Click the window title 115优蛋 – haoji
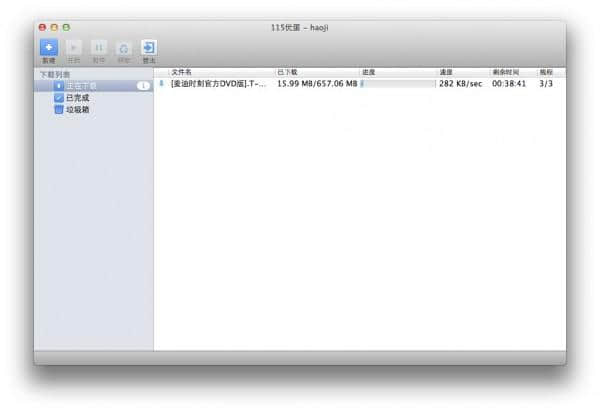The height and width of the screenshot is (412, 600). [300, 28]
